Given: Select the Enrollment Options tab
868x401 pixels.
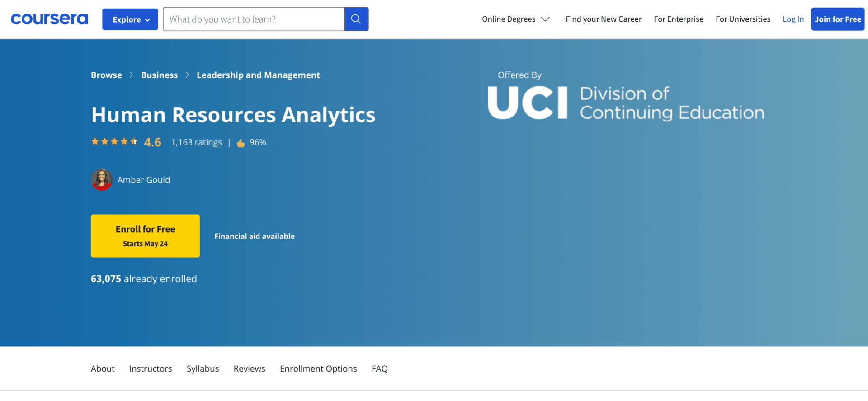Looking at the screenshot, I should tap(318, 368).
